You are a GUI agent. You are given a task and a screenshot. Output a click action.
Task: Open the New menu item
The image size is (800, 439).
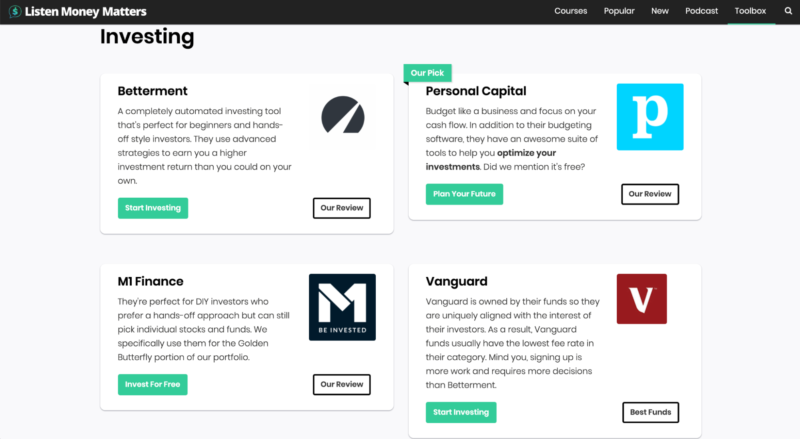point(660,11)
